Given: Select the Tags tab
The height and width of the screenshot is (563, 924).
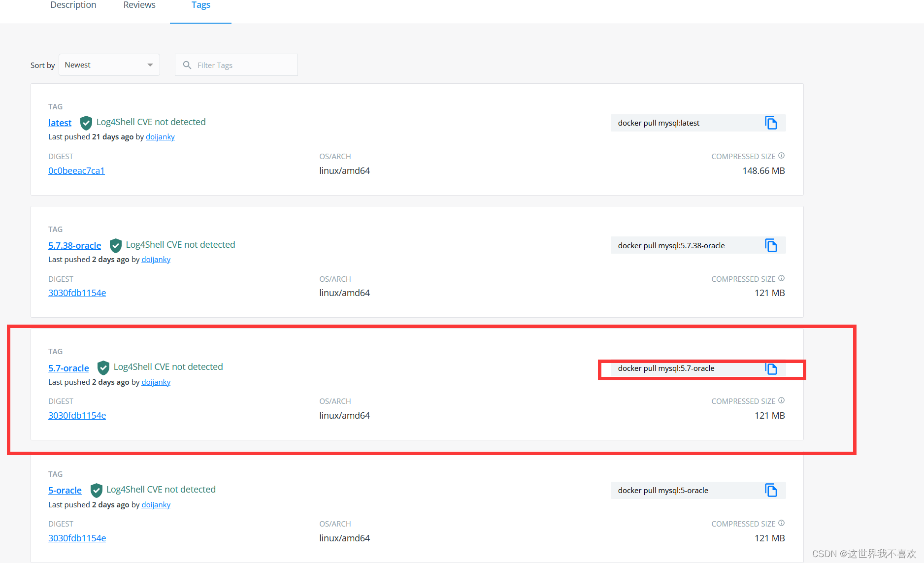Looking at the screenshot, I should point(201,5).
